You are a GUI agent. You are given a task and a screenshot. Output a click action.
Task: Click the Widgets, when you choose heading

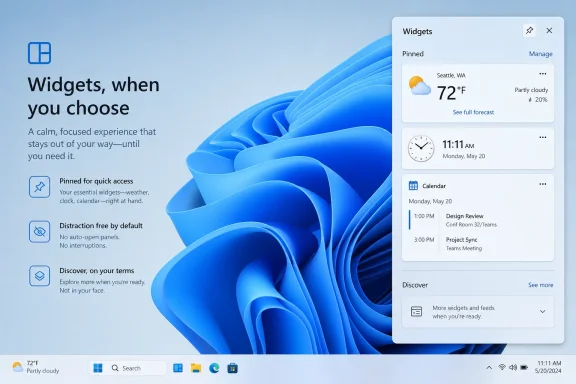coord(94,96)
